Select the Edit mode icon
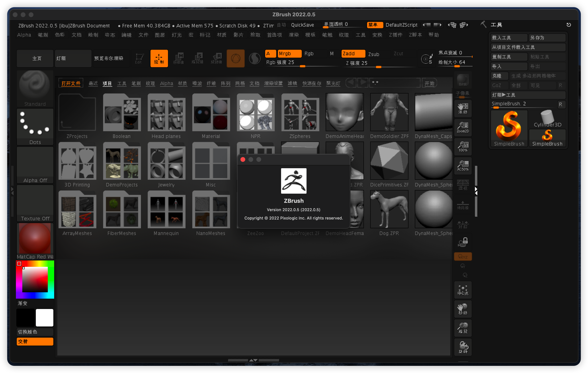 click(139, 58)
